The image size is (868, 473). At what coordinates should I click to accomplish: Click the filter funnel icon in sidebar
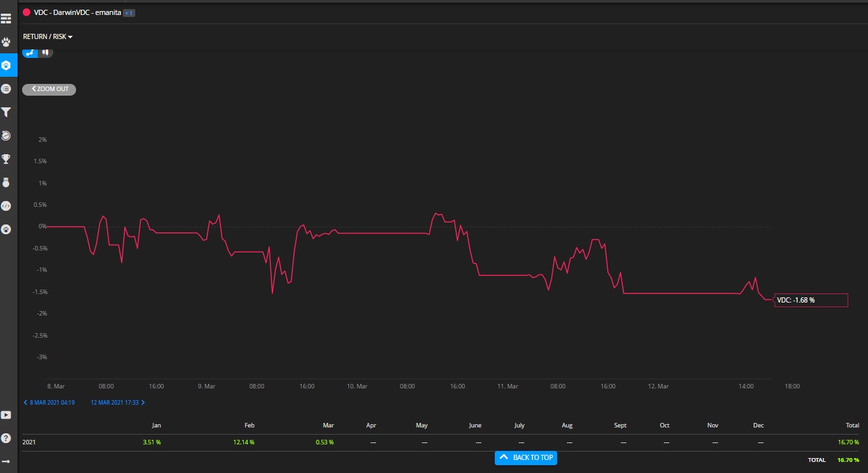[6, 112]
